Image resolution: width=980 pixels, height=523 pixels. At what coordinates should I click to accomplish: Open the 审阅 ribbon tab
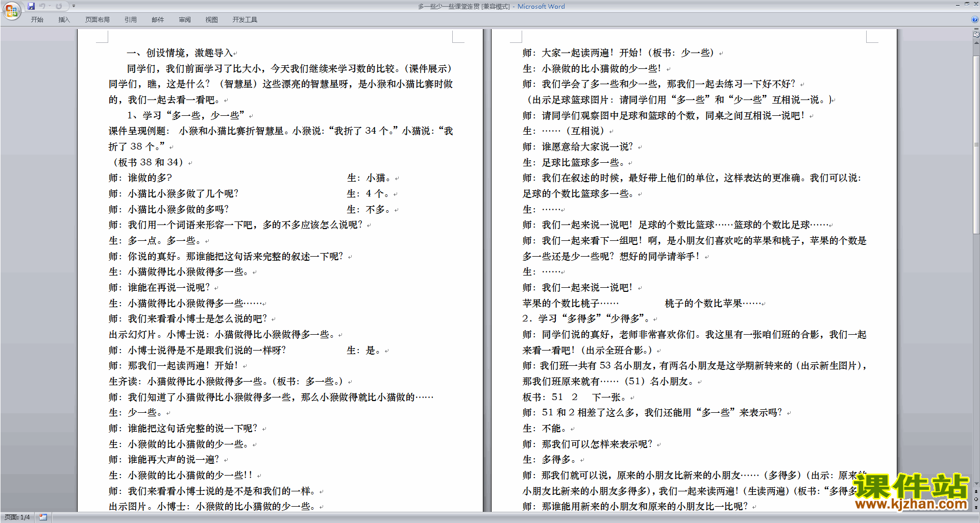point(185,19)
